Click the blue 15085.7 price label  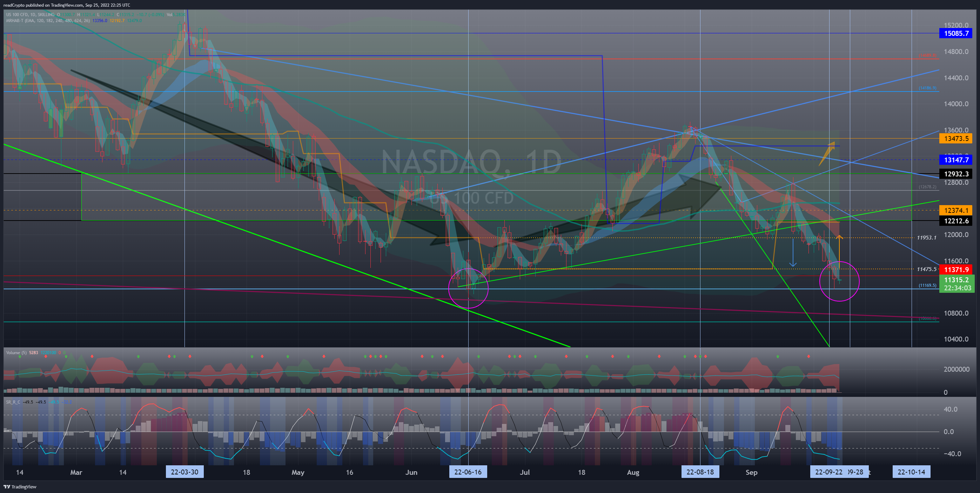(x=956, y=33)
